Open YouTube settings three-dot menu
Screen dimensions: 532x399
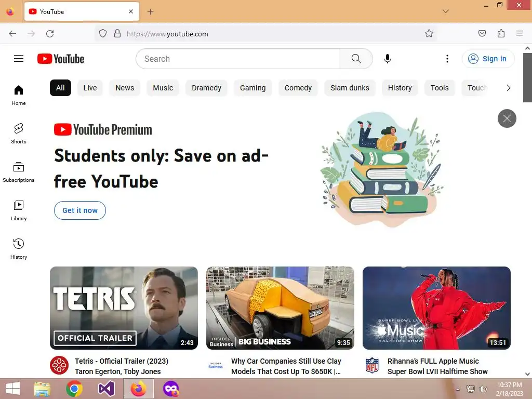(447, 59)
